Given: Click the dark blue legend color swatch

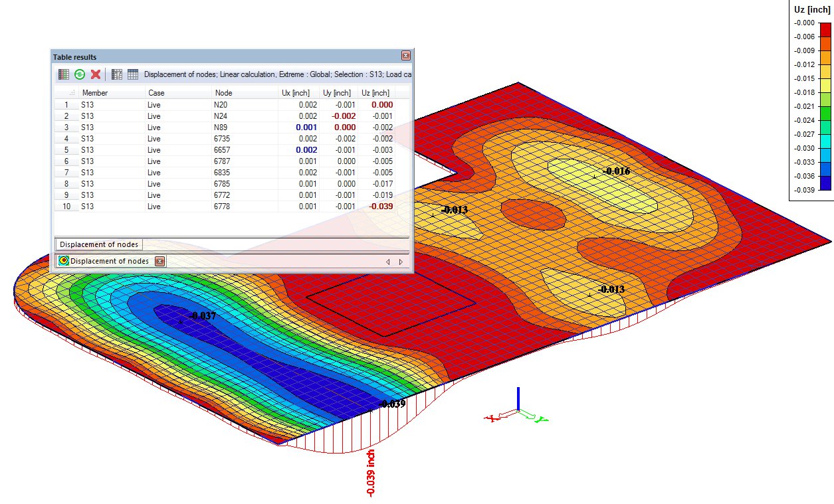Looking at the screenshot, I should 825,183.
